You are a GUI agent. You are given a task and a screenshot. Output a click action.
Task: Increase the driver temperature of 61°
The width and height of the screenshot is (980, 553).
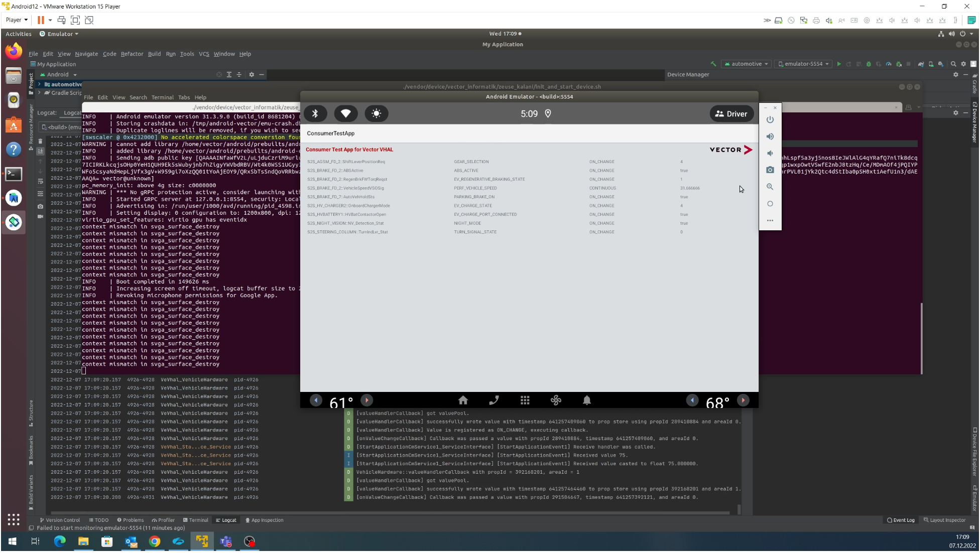[x=367, y=400]
